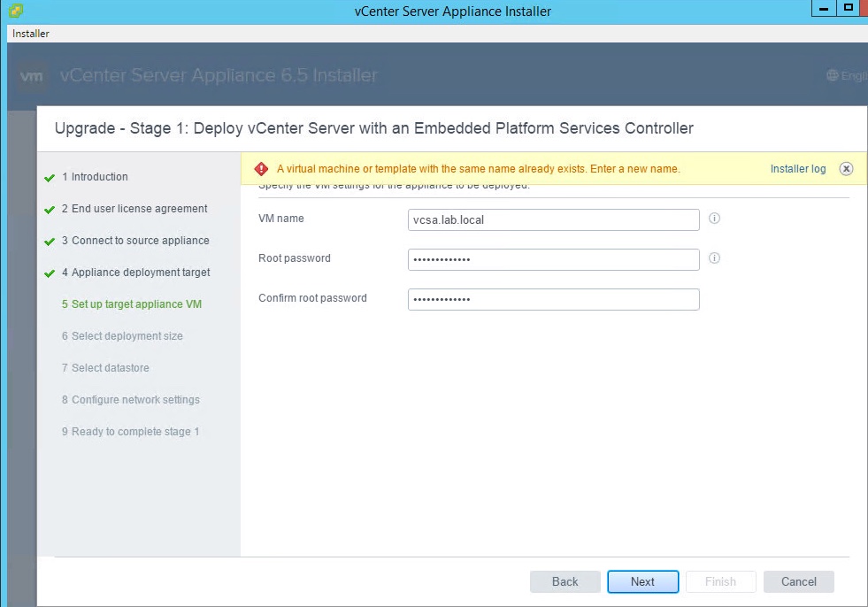Viewport: 868px width, 607px height.
Task: Cancel the upgrade wizard
Action: [798, 581]
